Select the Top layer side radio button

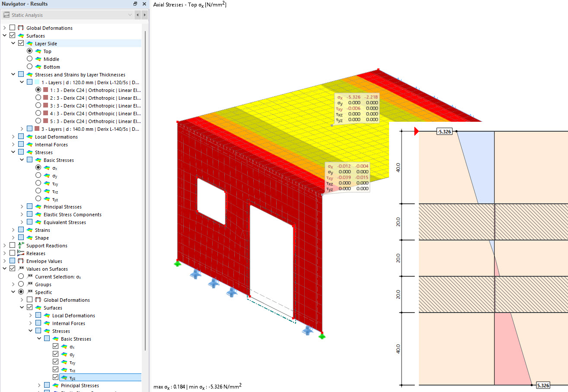tap(29, 51)
